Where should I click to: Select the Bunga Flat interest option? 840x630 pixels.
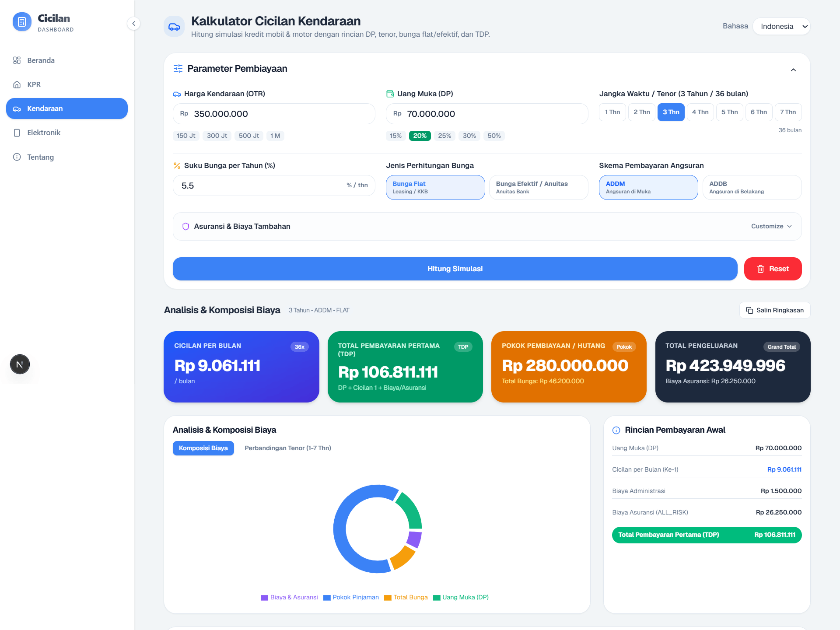point(435,187)
